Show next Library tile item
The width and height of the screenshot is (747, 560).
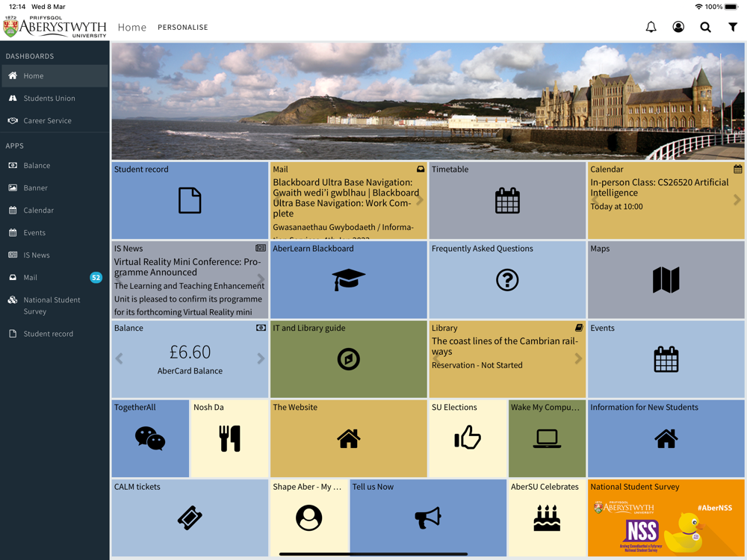[x=578, y=358]
